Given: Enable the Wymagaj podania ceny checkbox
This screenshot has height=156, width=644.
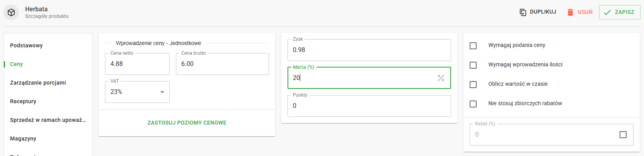Looking at the screenshot, I should click(x=473, y=46).
